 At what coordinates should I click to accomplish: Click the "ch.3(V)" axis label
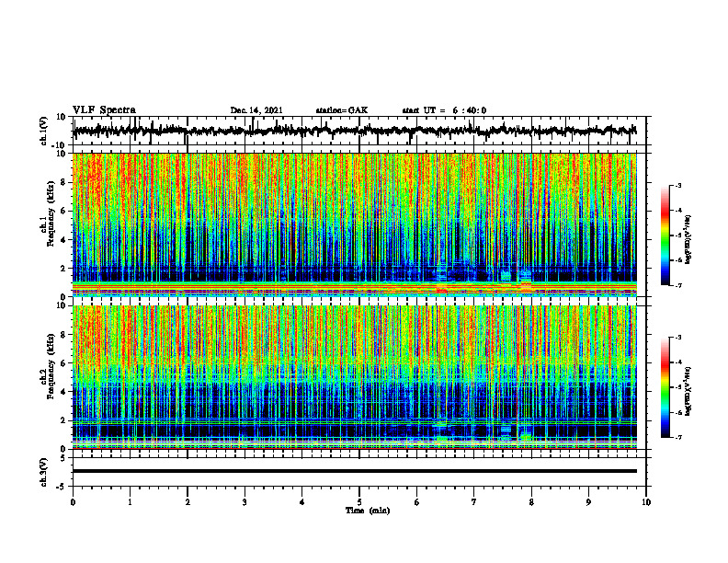43,472
